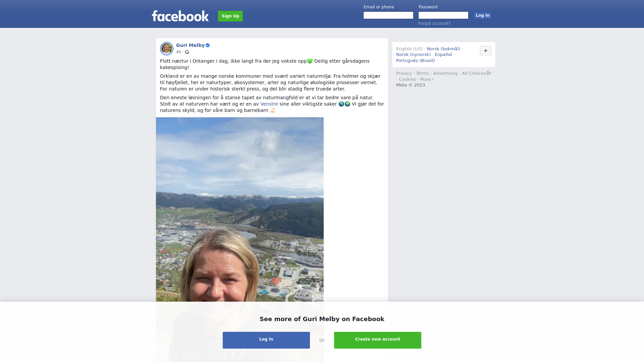Click the Ad Choices triangle icon
The width and height of the screenshot is (644, 362).
click(x=489, y=73)
